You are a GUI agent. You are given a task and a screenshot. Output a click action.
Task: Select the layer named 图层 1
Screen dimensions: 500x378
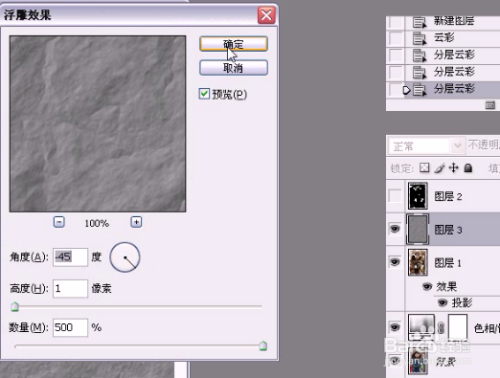click(x=448, y=263)
